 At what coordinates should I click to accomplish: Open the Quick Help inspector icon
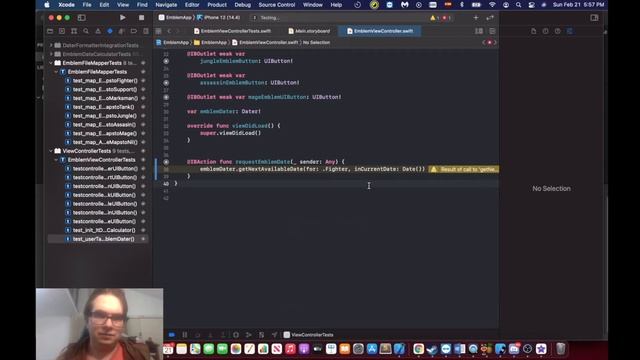coord(558,31)
